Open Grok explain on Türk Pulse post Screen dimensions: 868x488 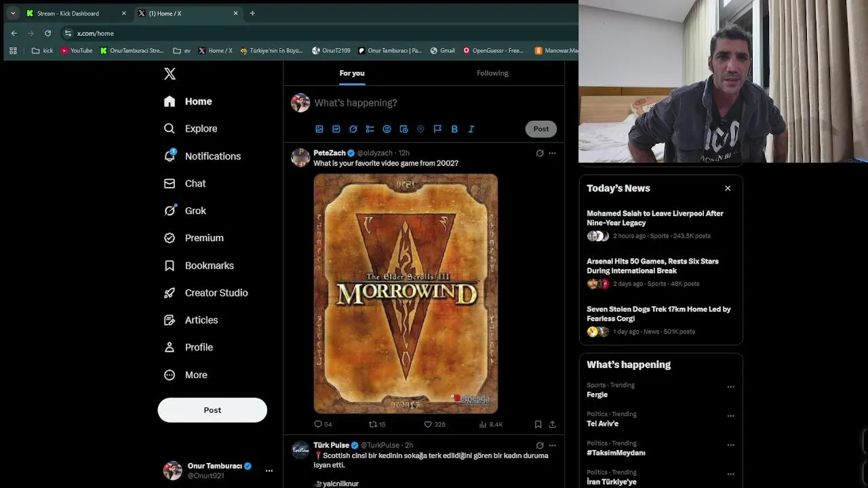[540, 445]
